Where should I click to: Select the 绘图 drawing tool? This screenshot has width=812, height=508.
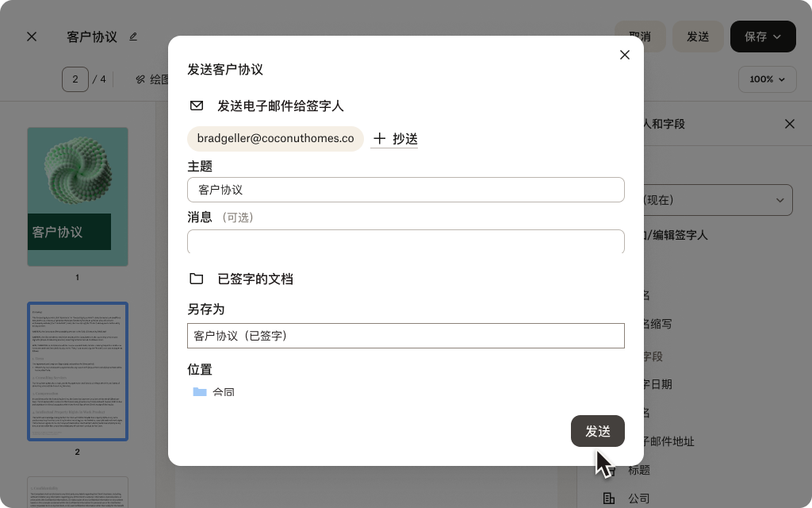coord(152,79)
